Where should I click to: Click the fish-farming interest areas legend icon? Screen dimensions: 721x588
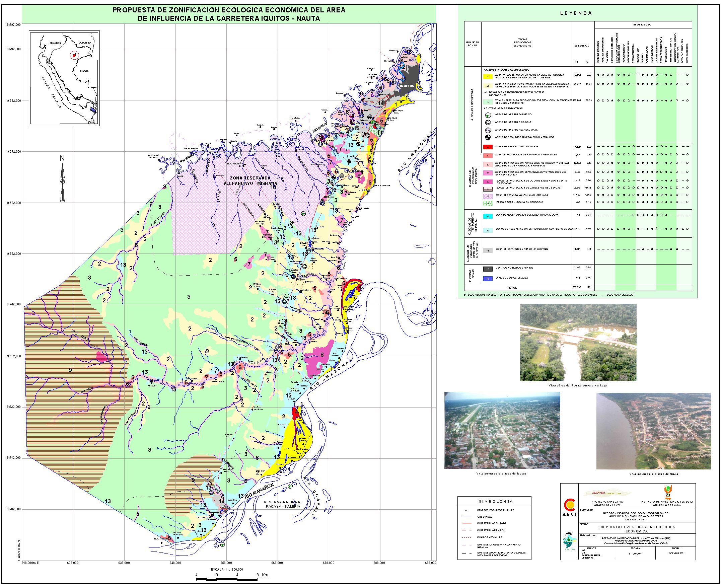pos(488,123)
